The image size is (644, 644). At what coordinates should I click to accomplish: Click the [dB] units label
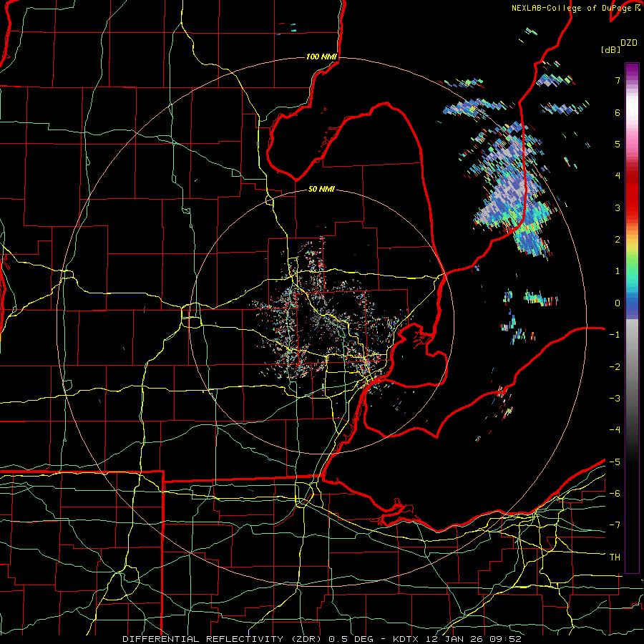point(611,50)
